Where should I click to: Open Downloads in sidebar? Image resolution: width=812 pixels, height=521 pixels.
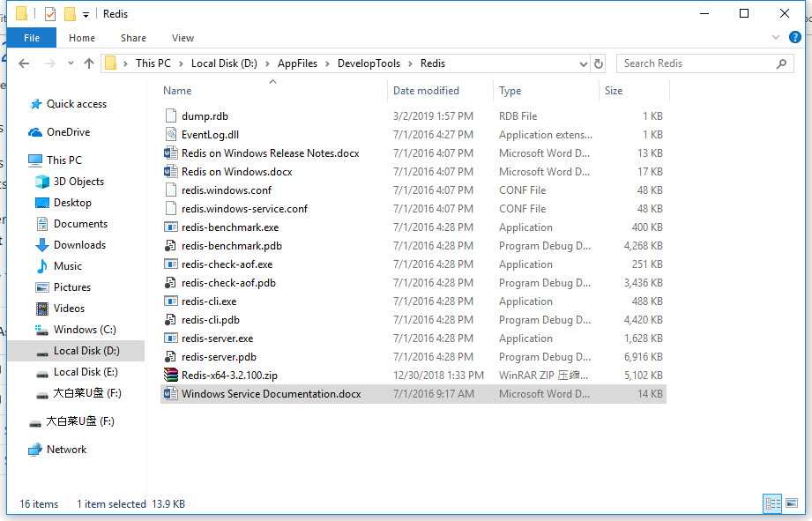79,245
